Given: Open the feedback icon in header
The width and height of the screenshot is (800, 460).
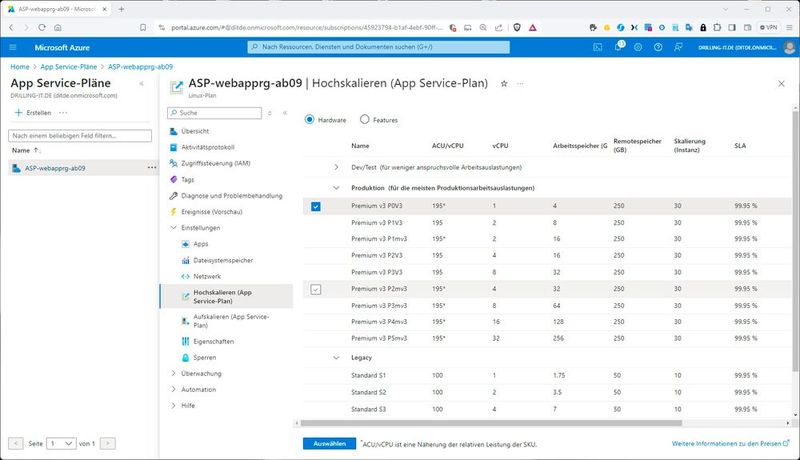Looking at the screenshot, I should point(678,47).
